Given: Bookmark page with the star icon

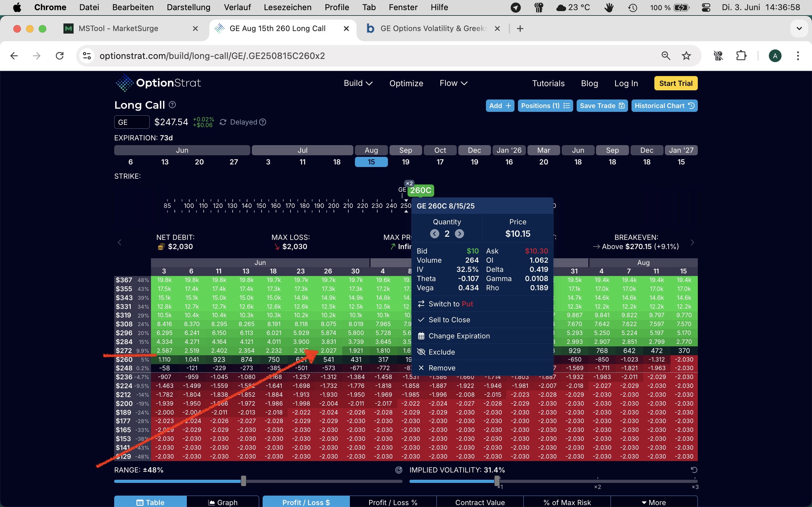Looking at the screenshot, I should coord(686,56).
